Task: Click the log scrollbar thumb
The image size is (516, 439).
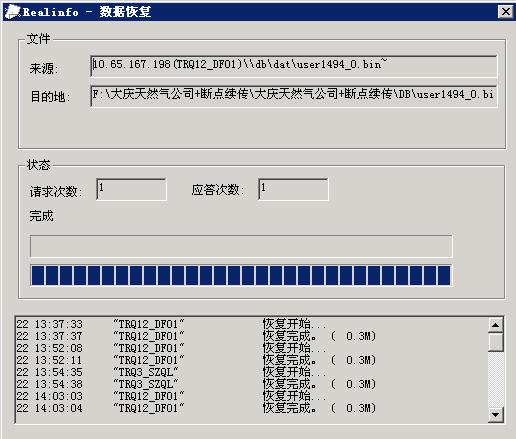Action: click(x=496, y=342)
